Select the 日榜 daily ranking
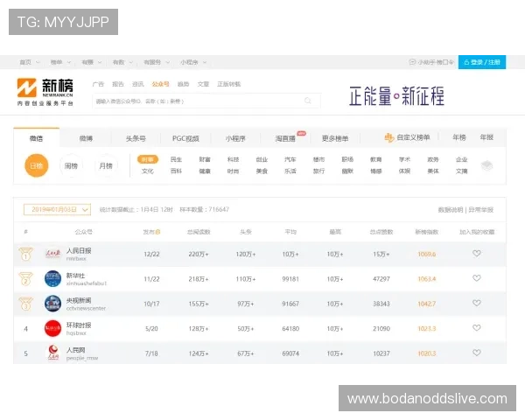 click(x=37, y=165)
